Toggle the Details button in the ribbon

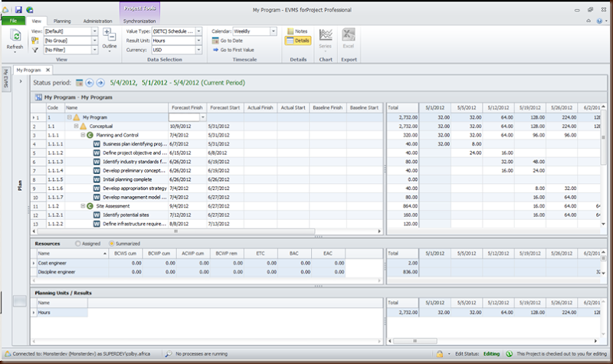pos(297,41)
